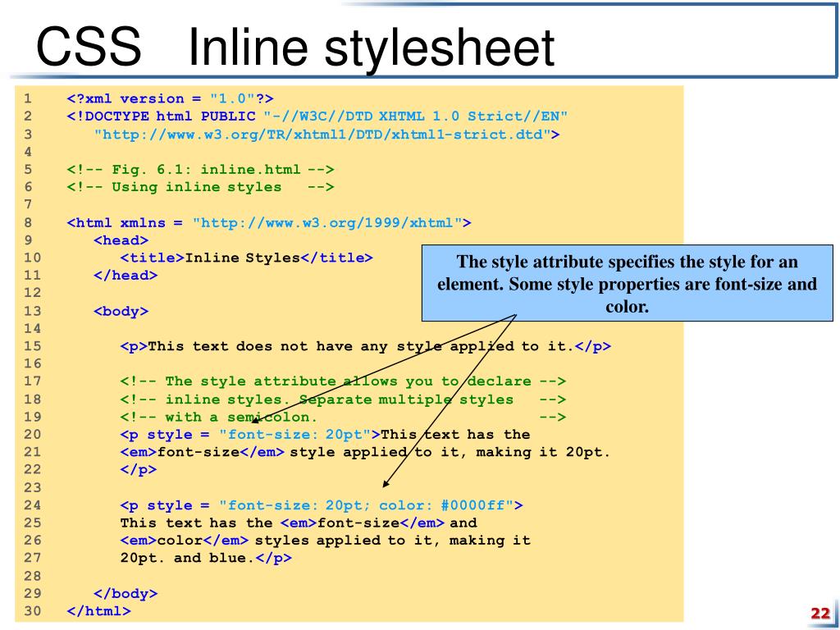Click the opening <body> tag
This screenshot has width=840, height=630.
click(x=121, y=311)
